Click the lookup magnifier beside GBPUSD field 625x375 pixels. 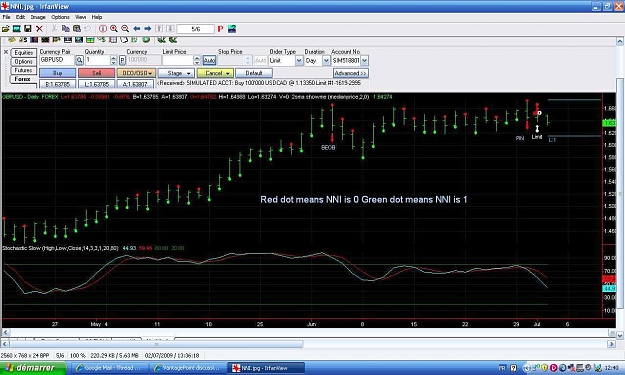[x=79, y=60]
